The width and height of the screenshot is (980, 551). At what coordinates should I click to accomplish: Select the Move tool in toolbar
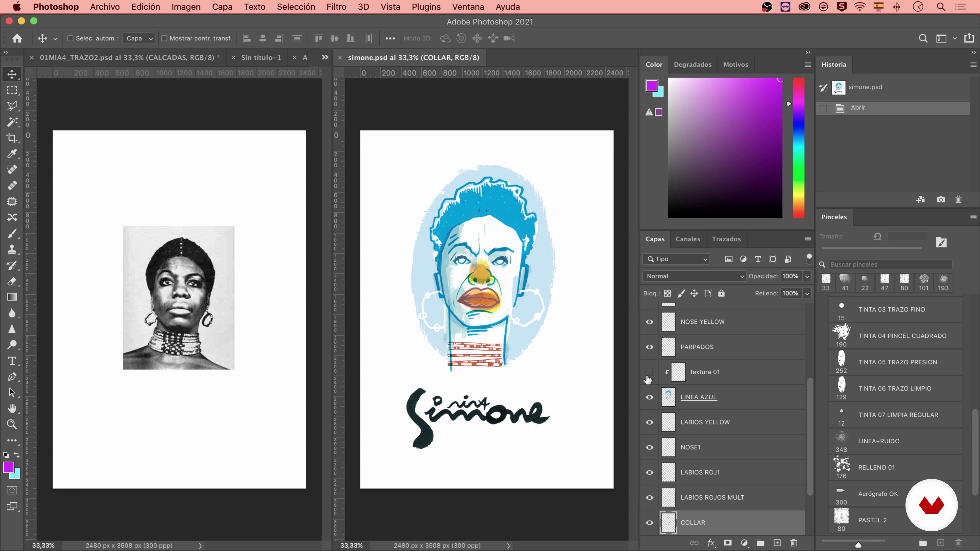[12, 74]
